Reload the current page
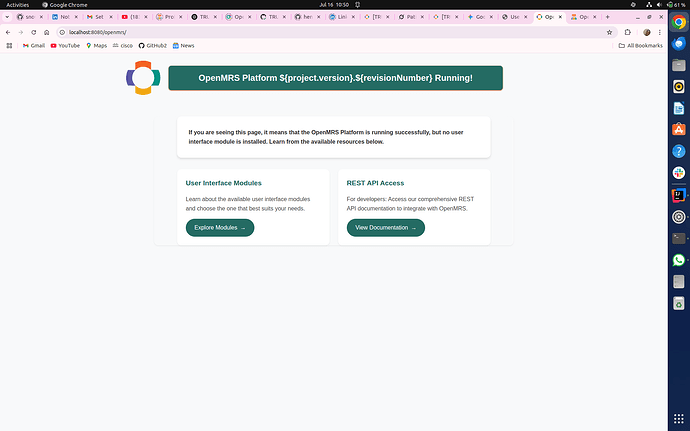Image resolution: width=690 pixels, height=431 pixels. coord(33,32)
